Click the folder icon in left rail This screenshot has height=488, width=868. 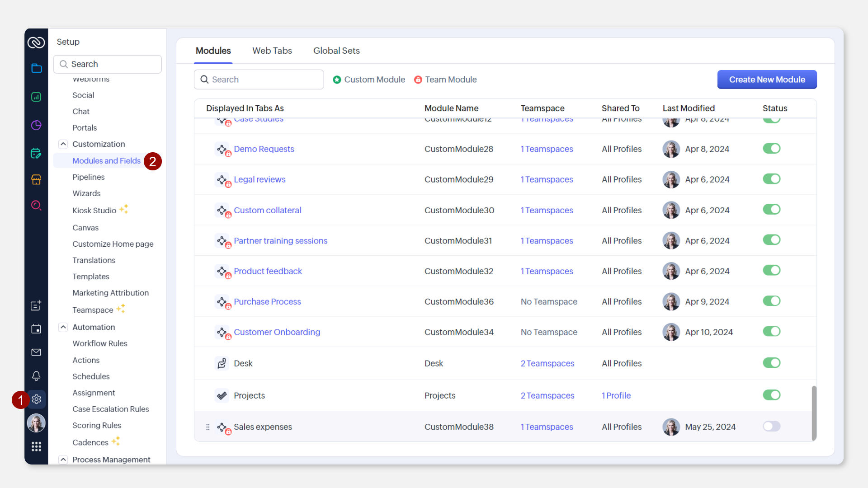[36, 69]
